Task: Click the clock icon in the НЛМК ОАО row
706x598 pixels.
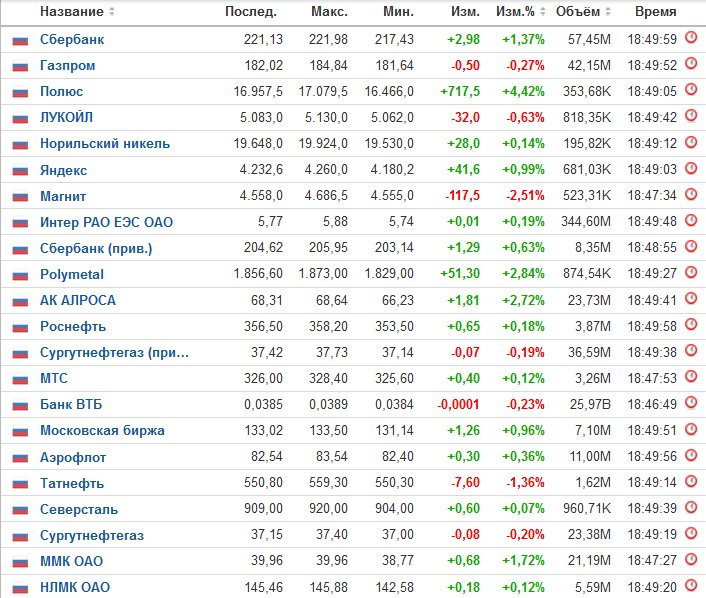Action: [691, 585]
